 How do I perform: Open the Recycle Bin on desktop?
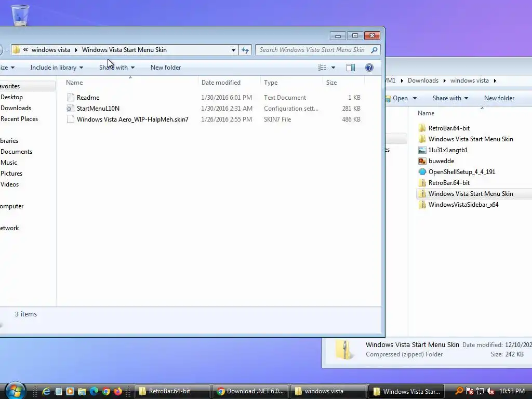20,15
